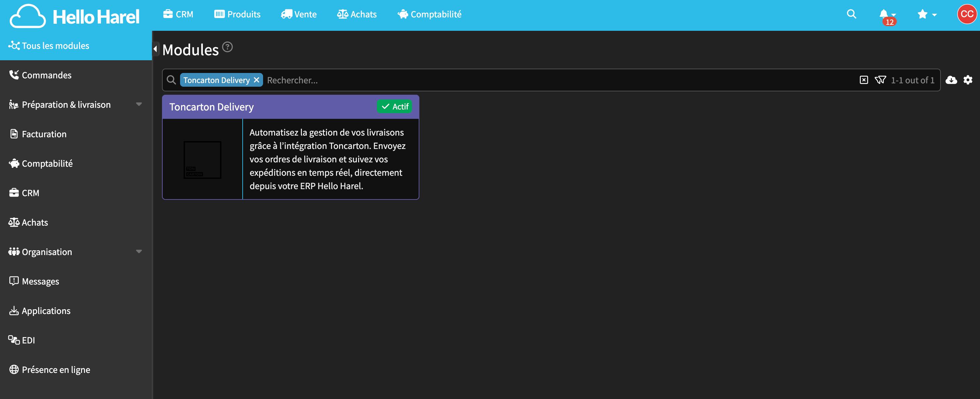Collapse the sidebar with the arrow handle

point(155,49)
